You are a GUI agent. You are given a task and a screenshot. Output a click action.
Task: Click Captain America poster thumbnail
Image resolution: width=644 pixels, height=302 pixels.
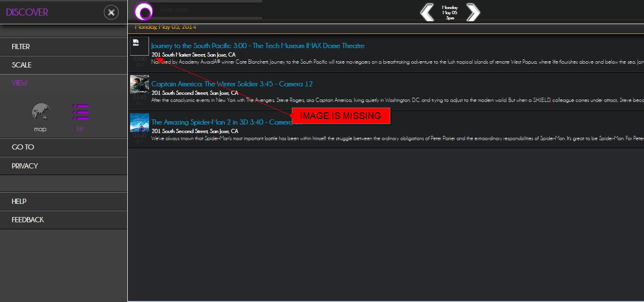(140, 84)
